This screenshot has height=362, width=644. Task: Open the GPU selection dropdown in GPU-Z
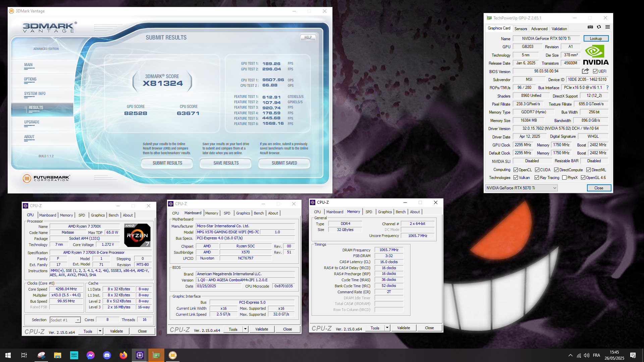tap(521, 188)
